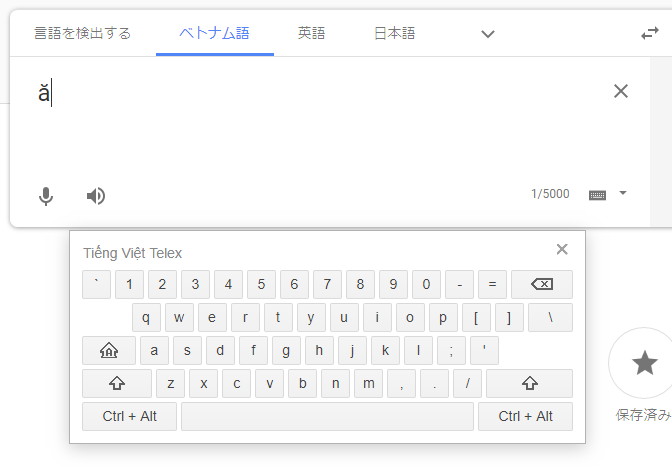672x467 pixels.
Task: Tap the number 9 key
Action: (x=393, y=284)
